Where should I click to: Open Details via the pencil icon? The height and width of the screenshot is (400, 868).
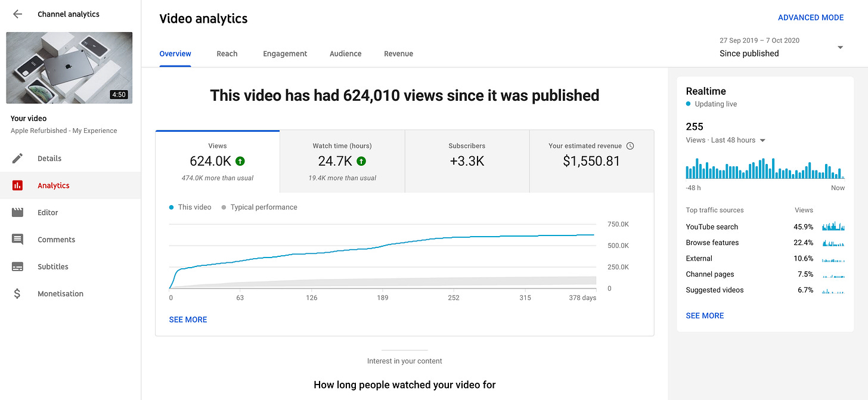(x=17, y=159)
